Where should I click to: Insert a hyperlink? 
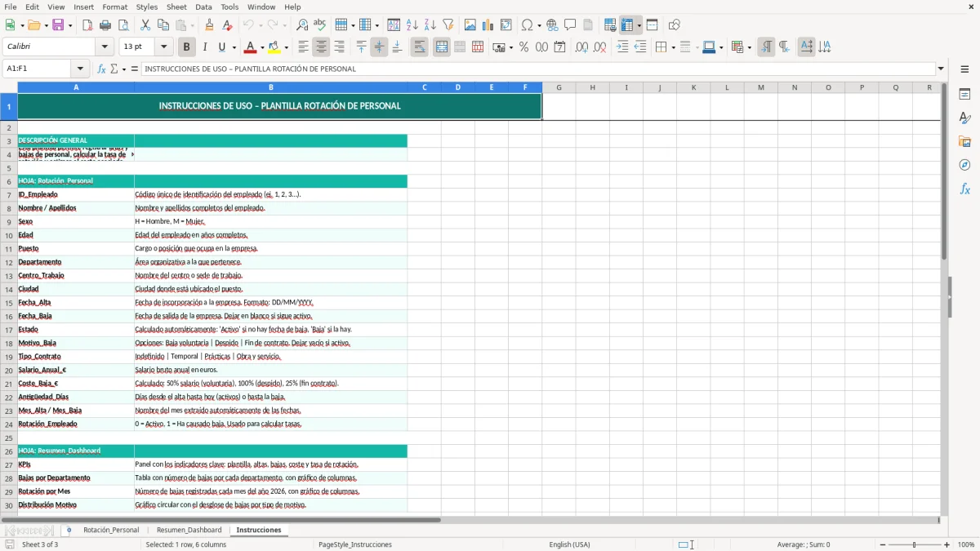pos(553,25)
